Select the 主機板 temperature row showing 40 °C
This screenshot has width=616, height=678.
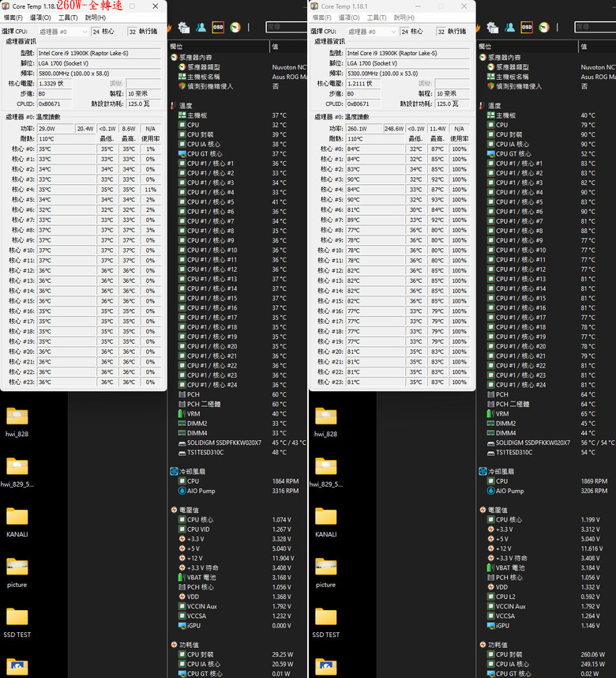pyautogui.click(x=547, y=115)
